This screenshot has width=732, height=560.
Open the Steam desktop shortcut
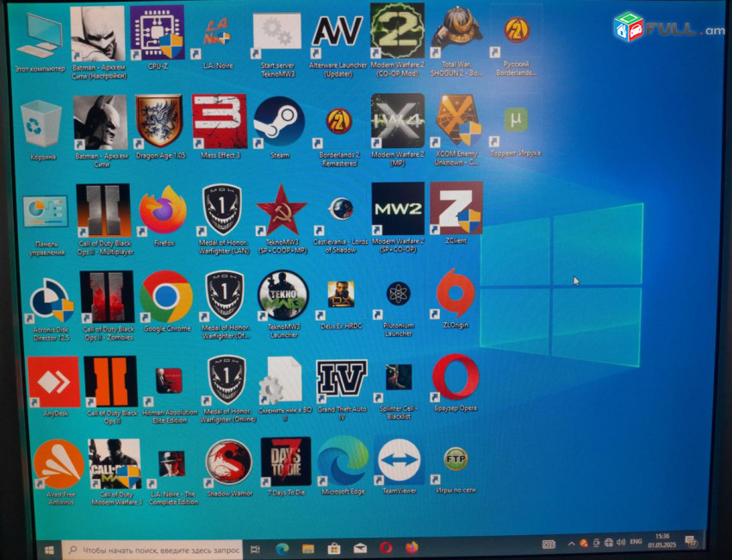tap(279, 122)
